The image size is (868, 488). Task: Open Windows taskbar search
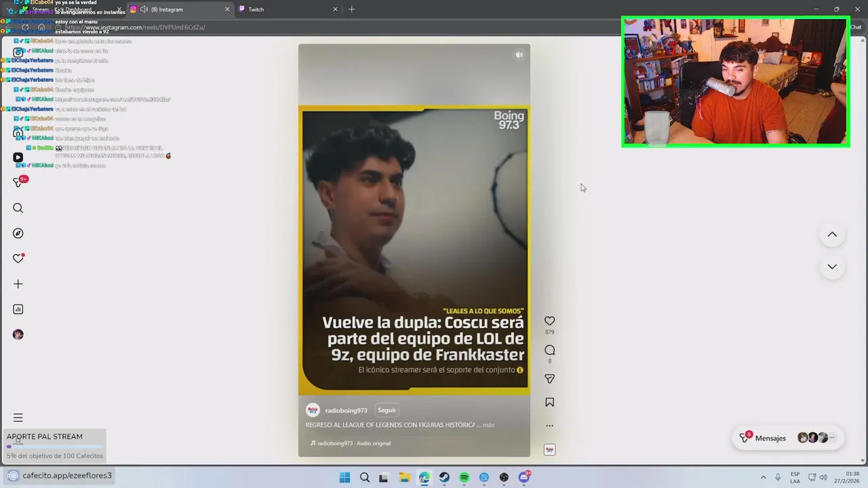(x=365, y=477)
